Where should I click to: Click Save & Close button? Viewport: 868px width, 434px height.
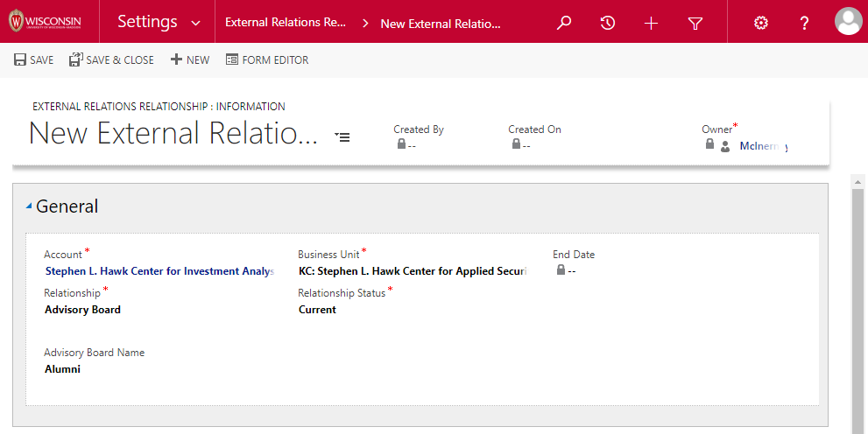(x=111, y=60)
